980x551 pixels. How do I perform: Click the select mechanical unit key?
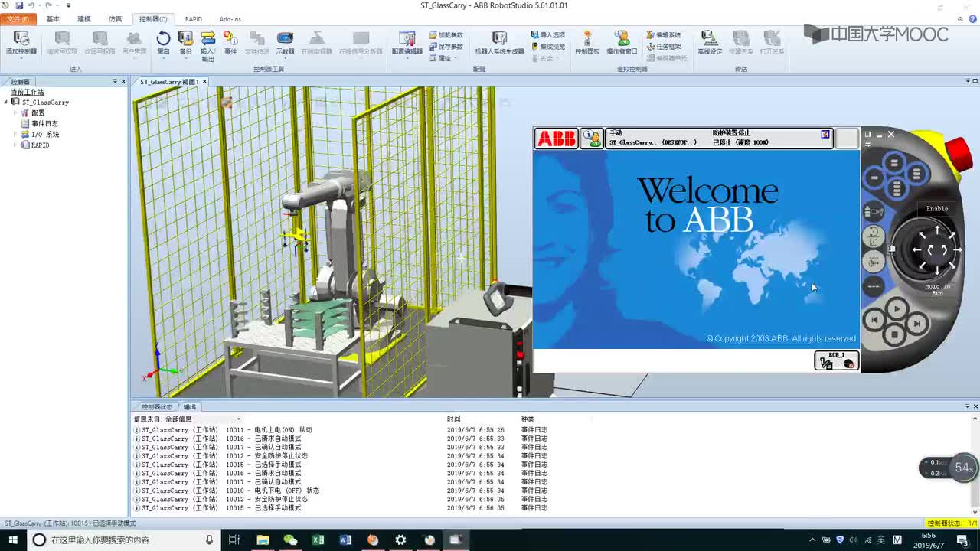click(x=874, y=211)
